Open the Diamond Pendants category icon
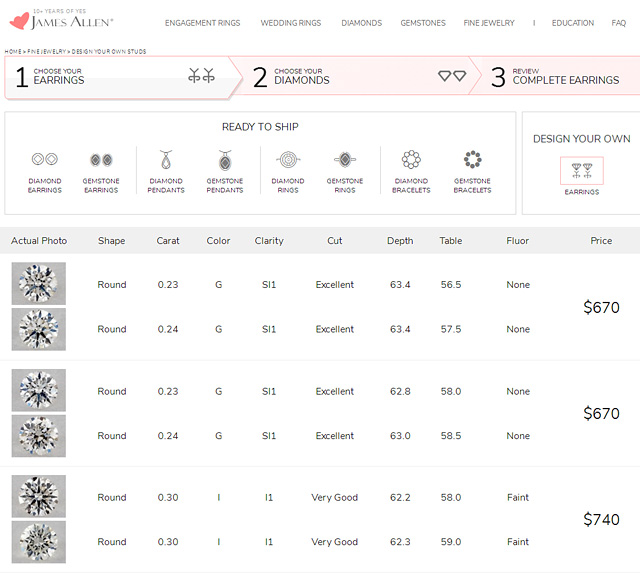The height and width of the screenshot is (575, 640). (166, 160)
